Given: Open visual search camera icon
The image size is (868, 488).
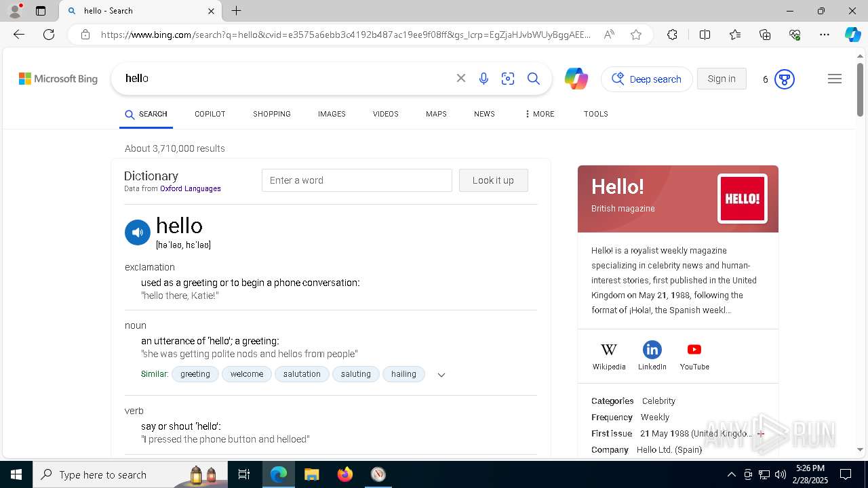Looking at the screenshot, I should click(508, 79).
